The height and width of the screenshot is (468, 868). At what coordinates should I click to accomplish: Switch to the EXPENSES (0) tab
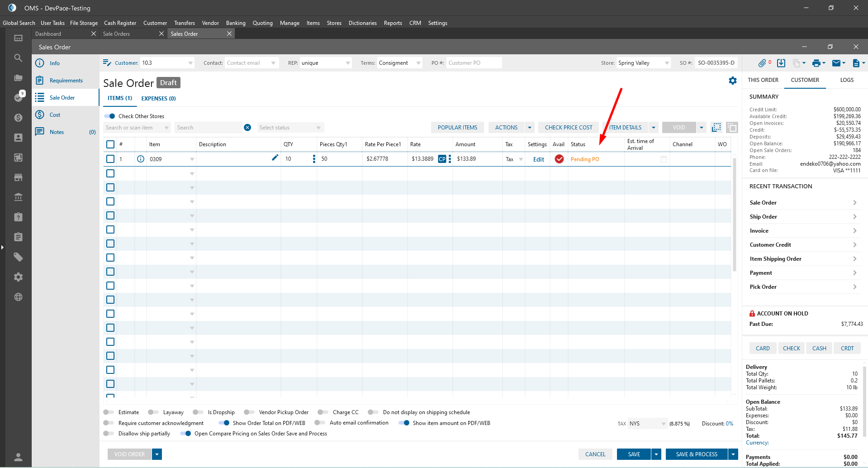pyautogui.click(x=158, y=98)
